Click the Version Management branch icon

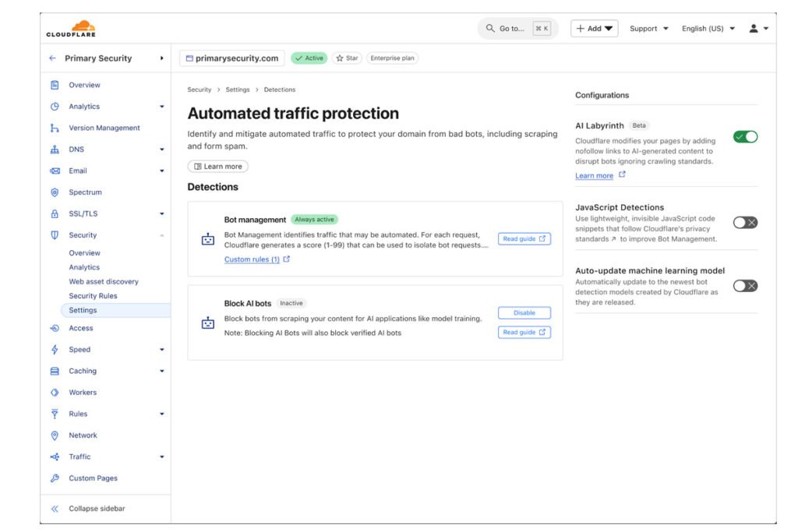pos(55,128)
